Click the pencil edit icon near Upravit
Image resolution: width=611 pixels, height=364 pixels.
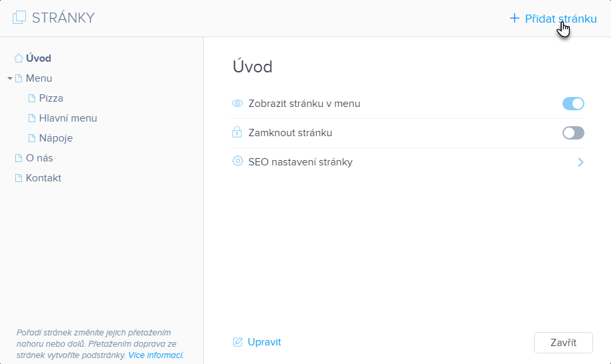237,342
